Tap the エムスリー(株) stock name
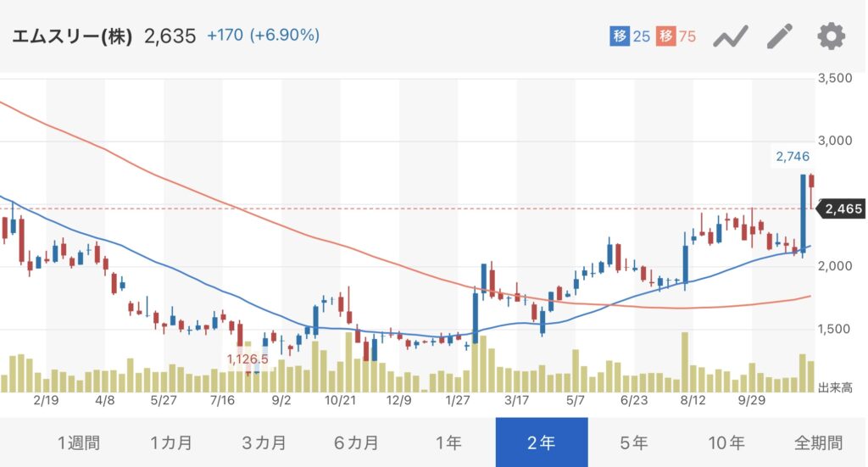Screen dimensions: 868x467 [x=71, y=36]
